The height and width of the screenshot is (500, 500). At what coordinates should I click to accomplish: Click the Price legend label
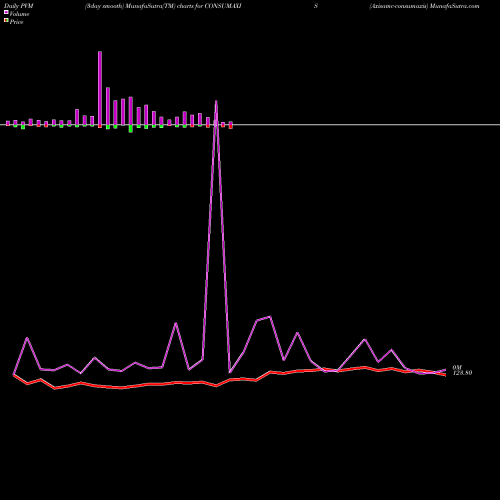coord(16,22)
